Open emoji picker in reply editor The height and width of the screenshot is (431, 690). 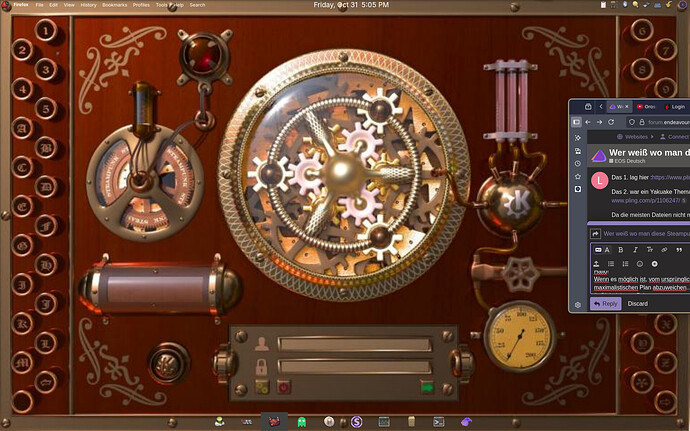pyautogui.click(x=640, y=264)
